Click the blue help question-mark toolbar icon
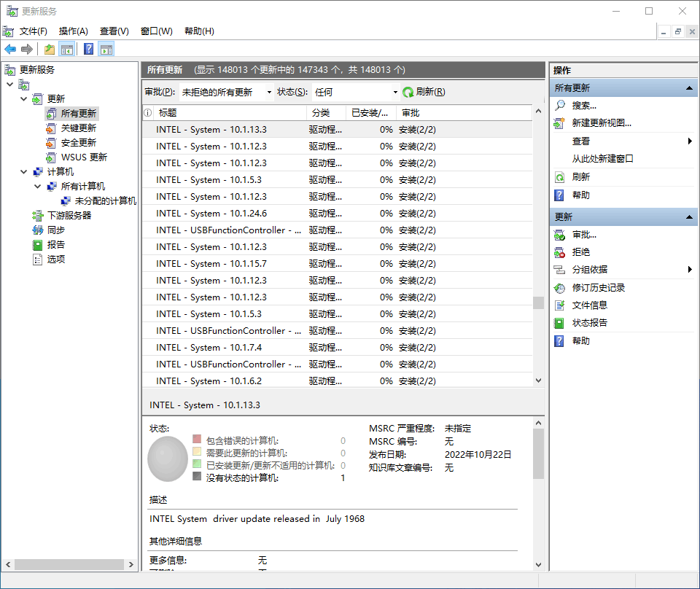The image size is (700, 589). (x=88, y=49)
